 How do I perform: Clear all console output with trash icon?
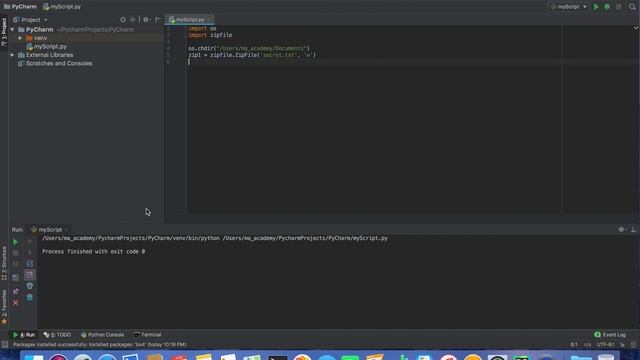point(29,298)
